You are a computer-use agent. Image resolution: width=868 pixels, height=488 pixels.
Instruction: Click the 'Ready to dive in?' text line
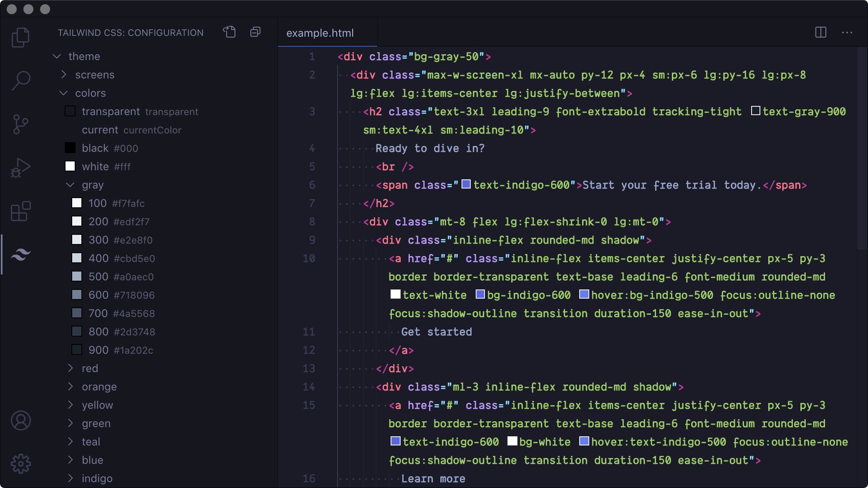pos(430,148)
